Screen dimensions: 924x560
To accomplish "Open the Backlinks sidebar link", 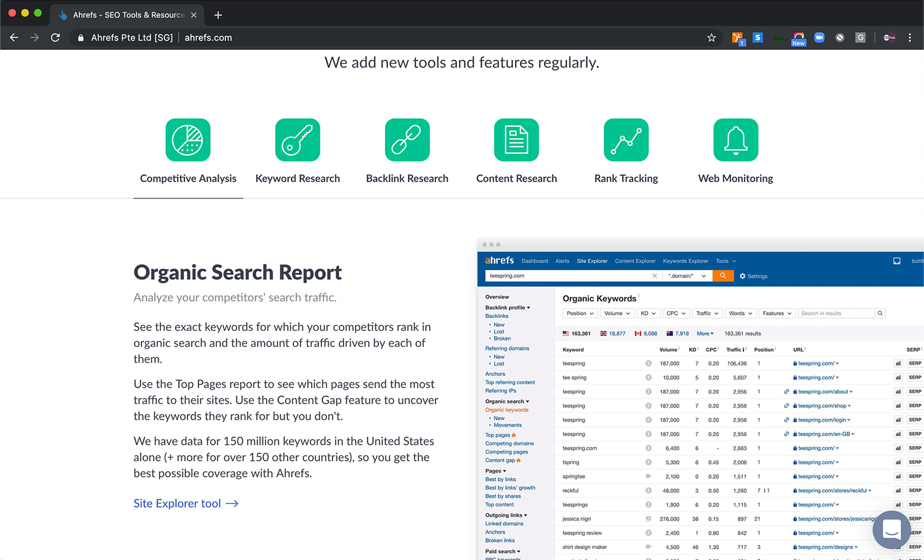I will (x=496, y=316).
